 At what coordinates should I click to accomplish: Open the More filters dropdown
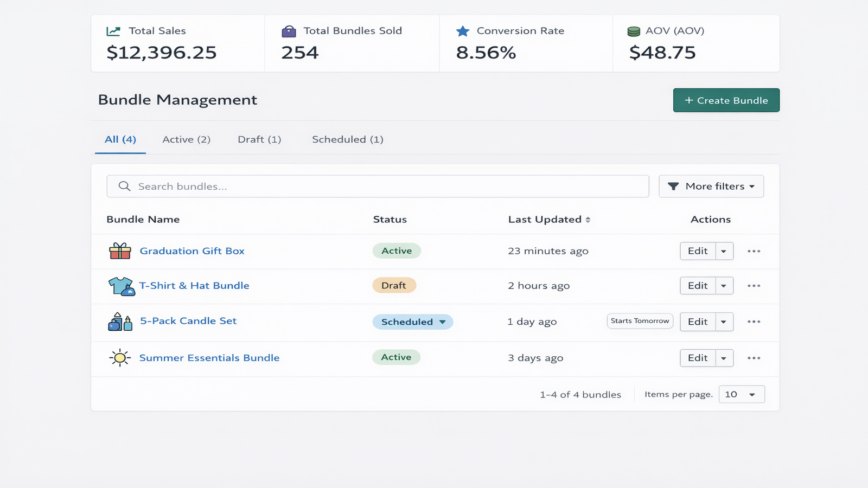tap(711, 186)
